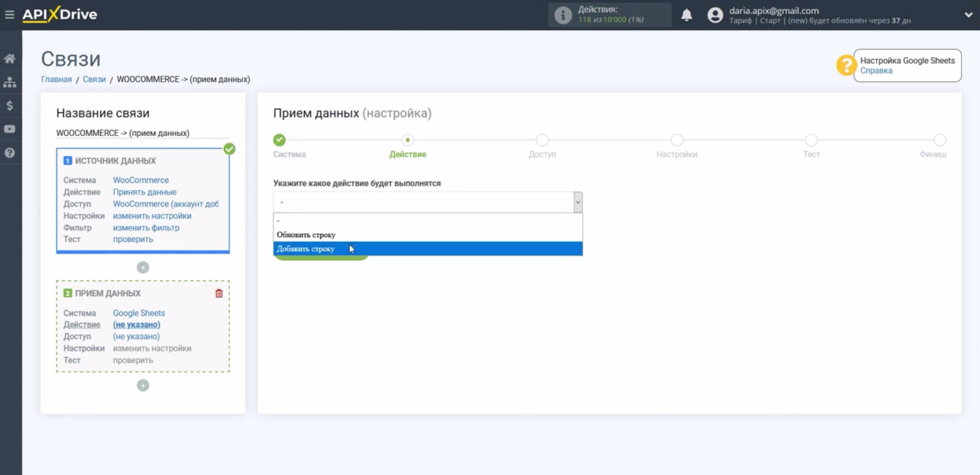Click Доступ (не указано) link
Viewport: 980px width, 475px height.
tap(137, 337)
